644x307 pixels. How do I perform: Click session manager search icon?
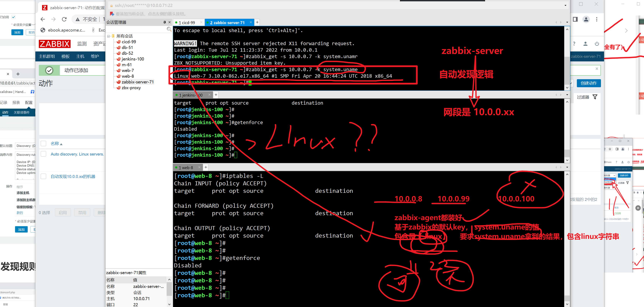(169, 29)
